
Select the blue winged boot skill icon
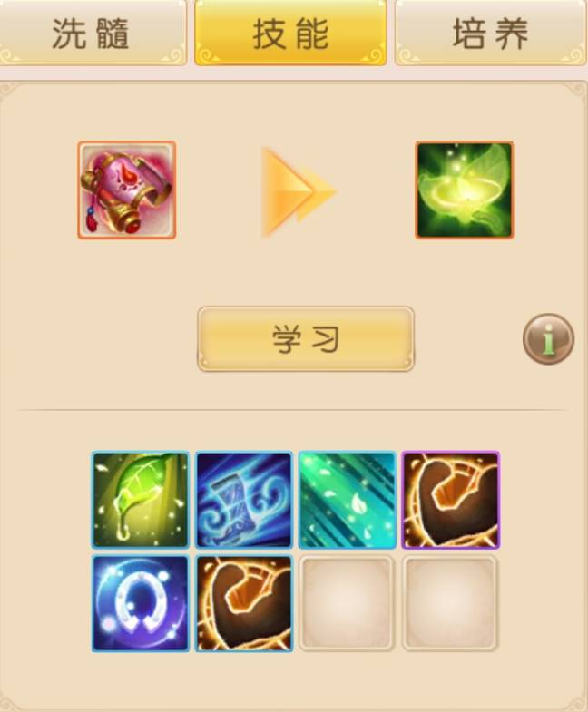point(244,500)
